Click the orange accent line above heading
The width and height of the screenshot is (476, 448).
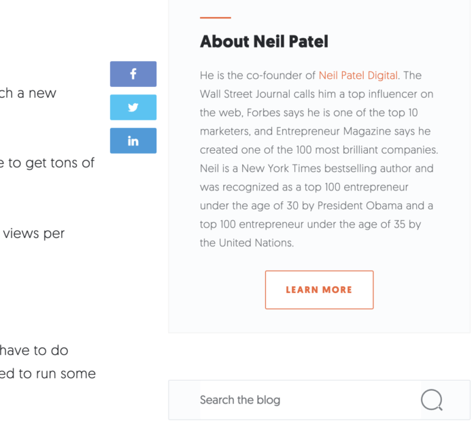[216, 18]
